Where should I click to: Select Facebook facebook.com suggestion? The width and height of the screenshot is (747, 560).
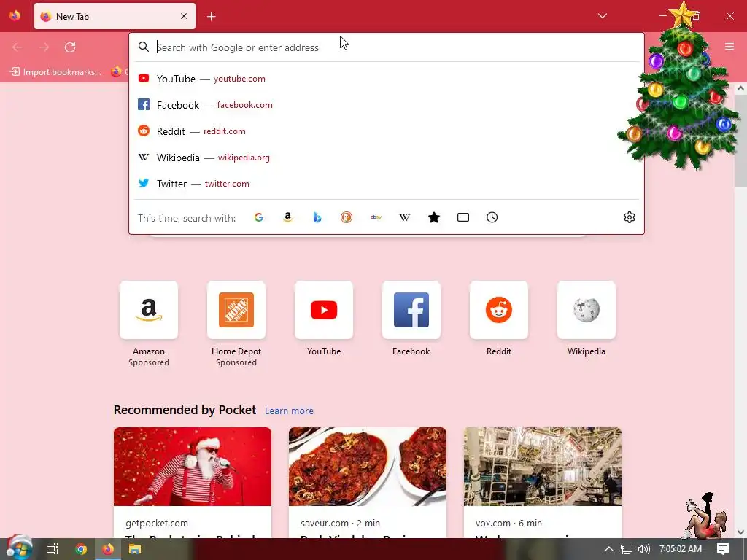tap(386, 105)
